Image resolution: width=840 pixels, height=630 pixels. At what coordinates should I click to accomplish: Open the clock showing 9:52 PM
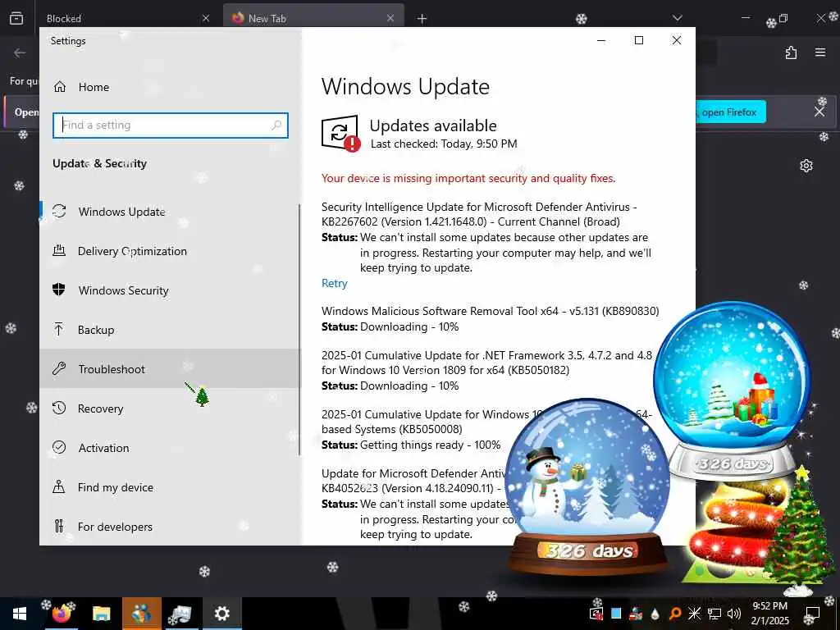[x=769, y=614]
